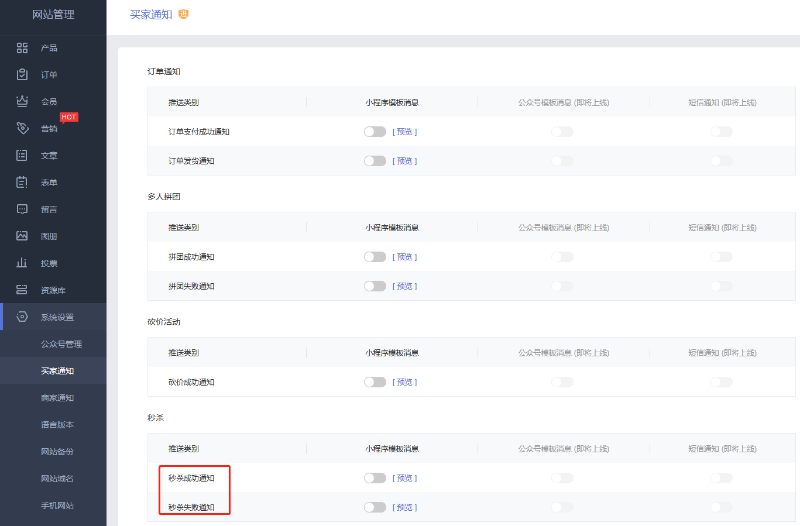Open 资源库 menu item
The image size is (800, 526).
53,290
